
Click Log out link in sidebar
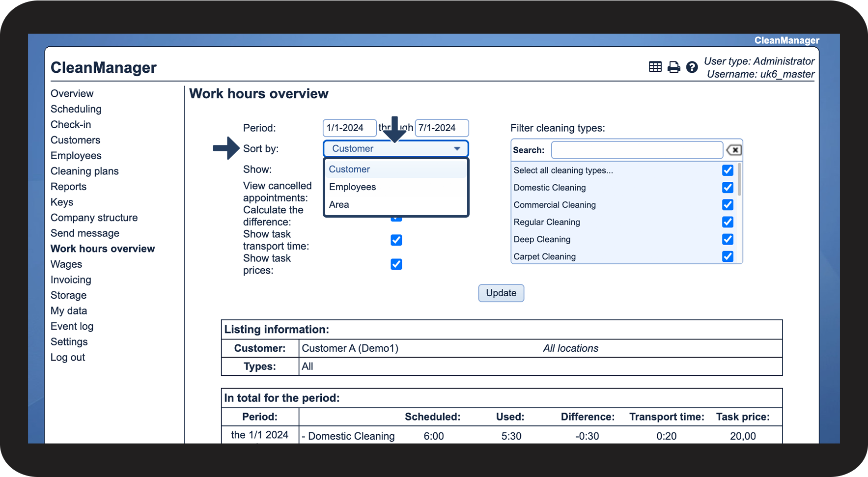tap(68, 358)
